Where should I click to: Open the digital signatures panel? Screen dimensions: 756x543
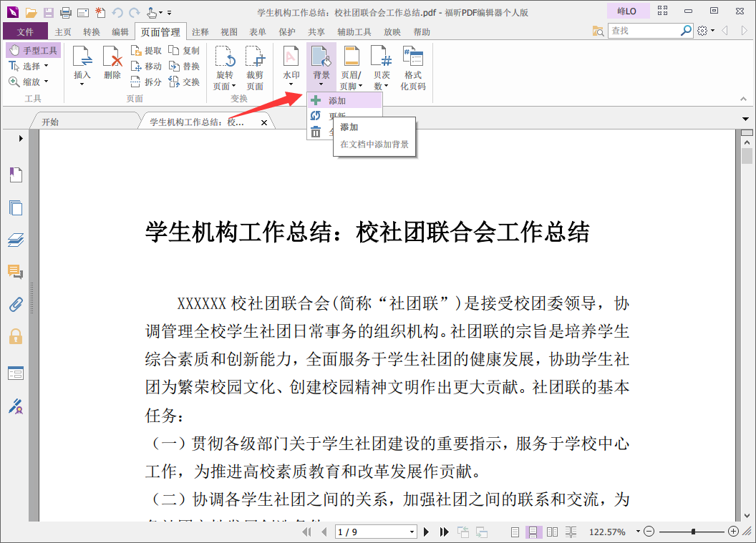tap(16, 406)
